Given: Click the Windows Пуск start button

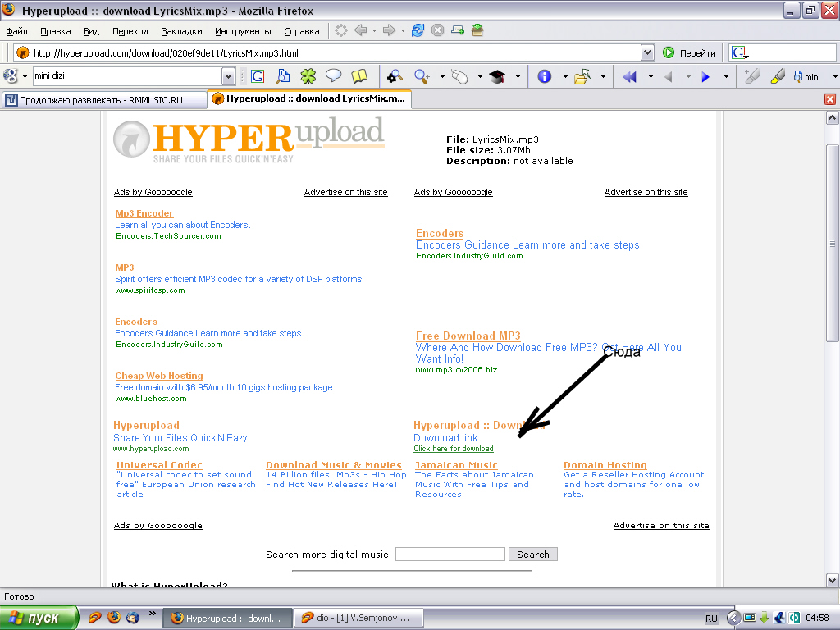Looking at the screenshot, I should point(39,619).
